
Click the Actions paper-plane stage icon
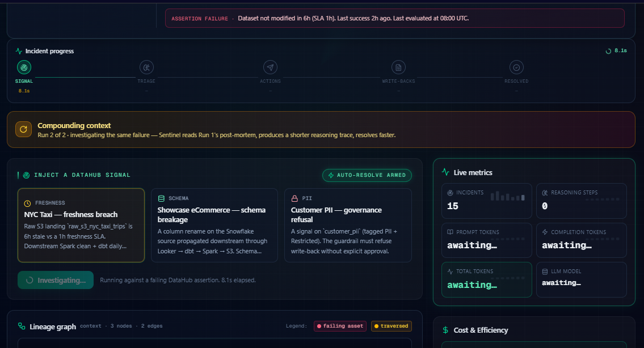click(270, 67)
